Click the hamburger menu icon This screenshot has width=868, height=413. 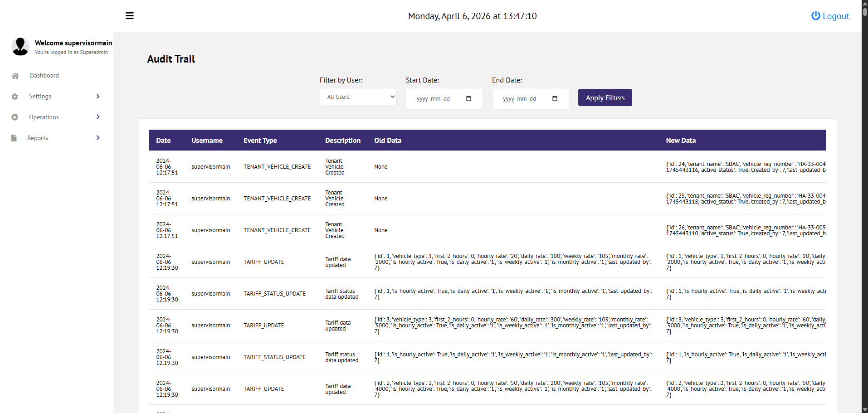click(x=129, y=15)
